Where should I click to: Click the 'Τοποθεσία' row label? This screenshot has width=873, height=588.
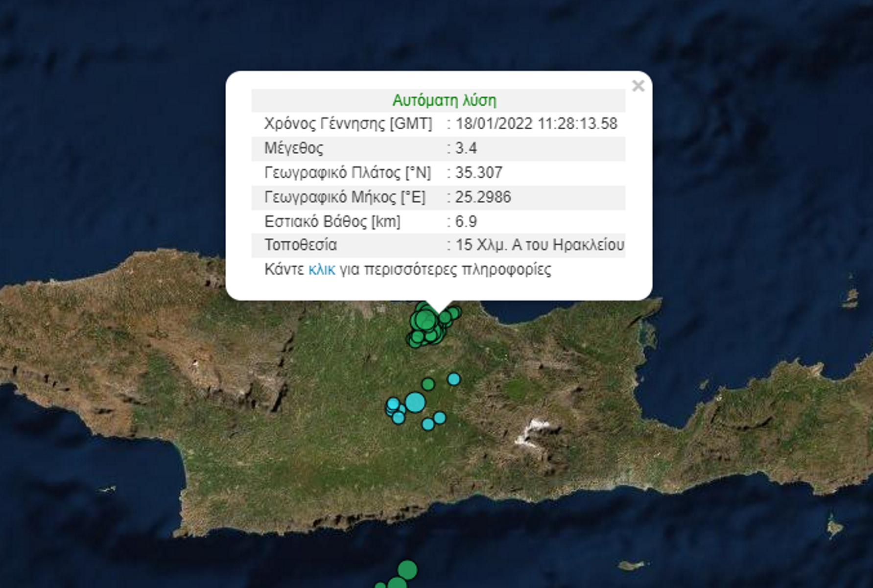301,245
